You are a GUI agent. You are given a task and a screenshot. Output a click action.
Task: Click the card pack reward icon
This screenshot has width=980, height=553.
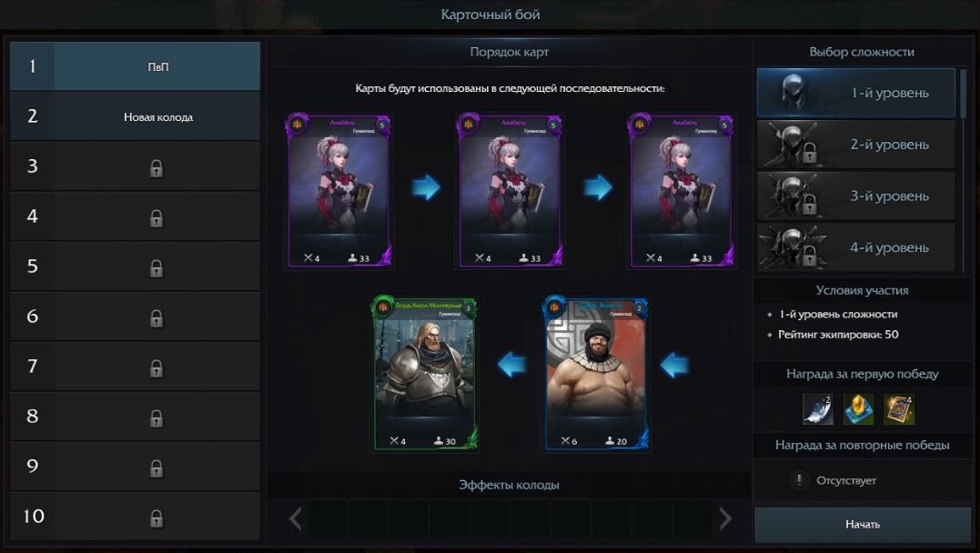(x=899, y=408)
